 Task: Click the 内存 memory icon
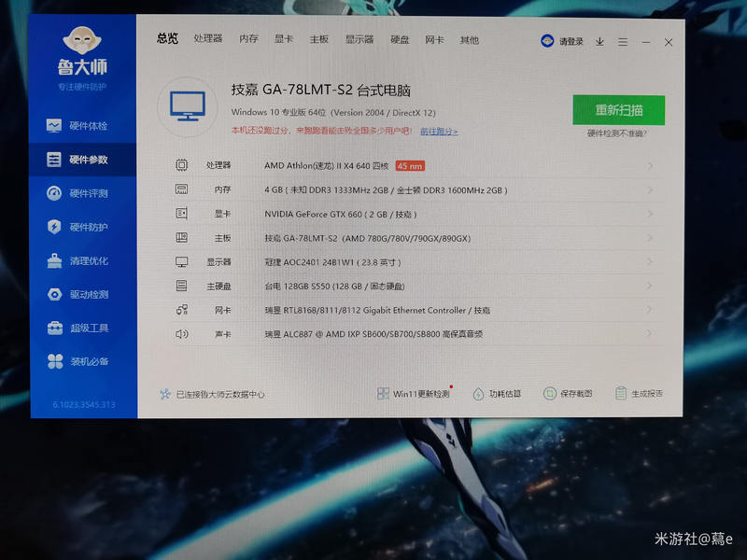(181, 189)
